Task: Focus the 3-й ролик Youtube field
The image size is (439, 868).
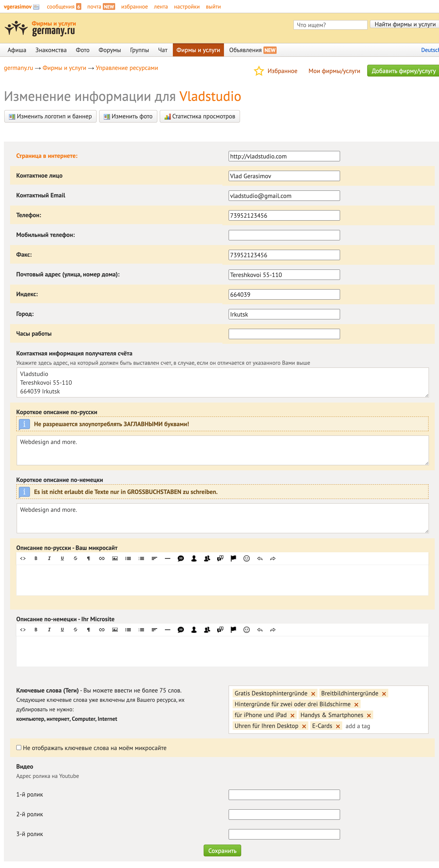Action: [284, 834]
